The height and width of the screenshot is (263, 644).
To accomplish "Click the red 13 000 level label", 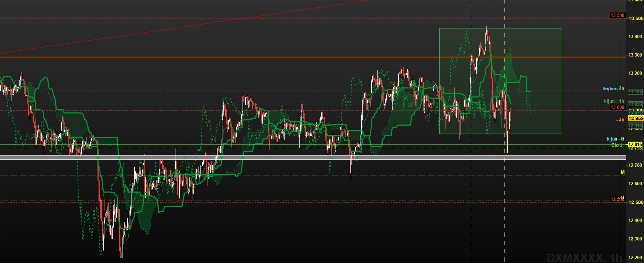I will pyautogui.click(x=618, y=107).
